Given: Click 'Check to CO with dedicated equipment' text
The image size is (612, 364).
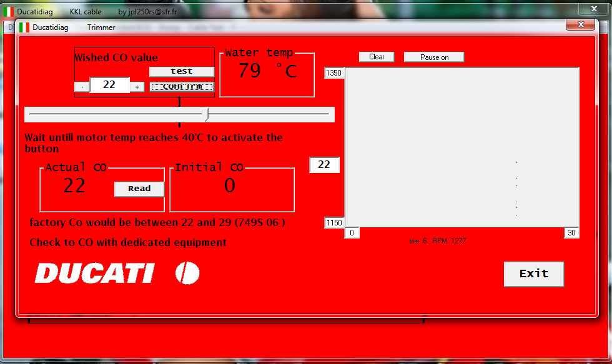Looking at the screenshot, I should coord(128,242).
